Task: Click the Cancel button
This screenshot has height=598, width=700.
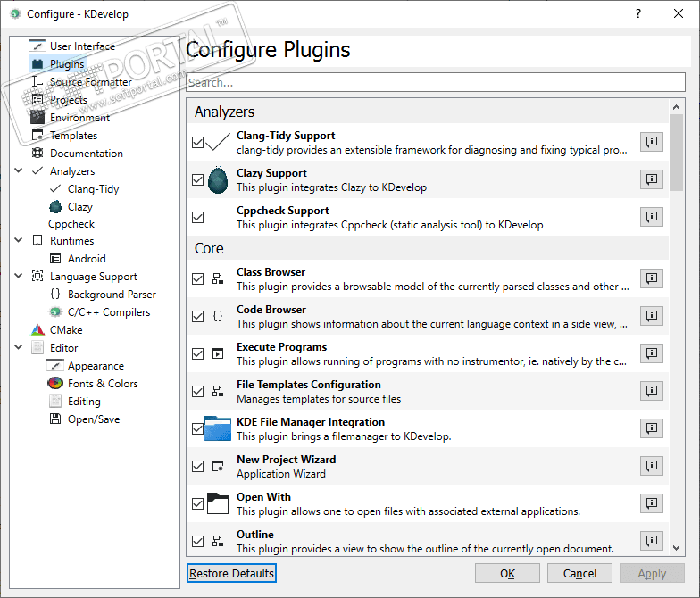Action: coord(579,573)
